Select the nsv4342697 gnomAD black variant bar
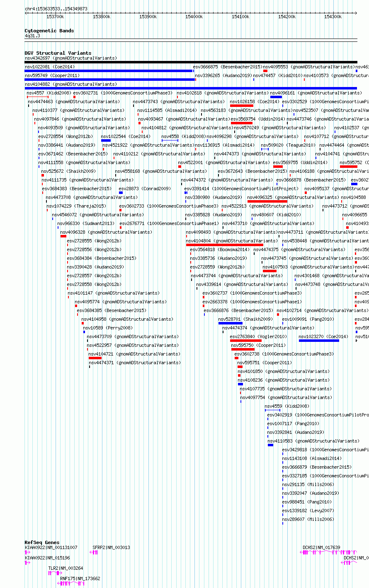This screenshot has width=369, height=588. coord(191,62)
